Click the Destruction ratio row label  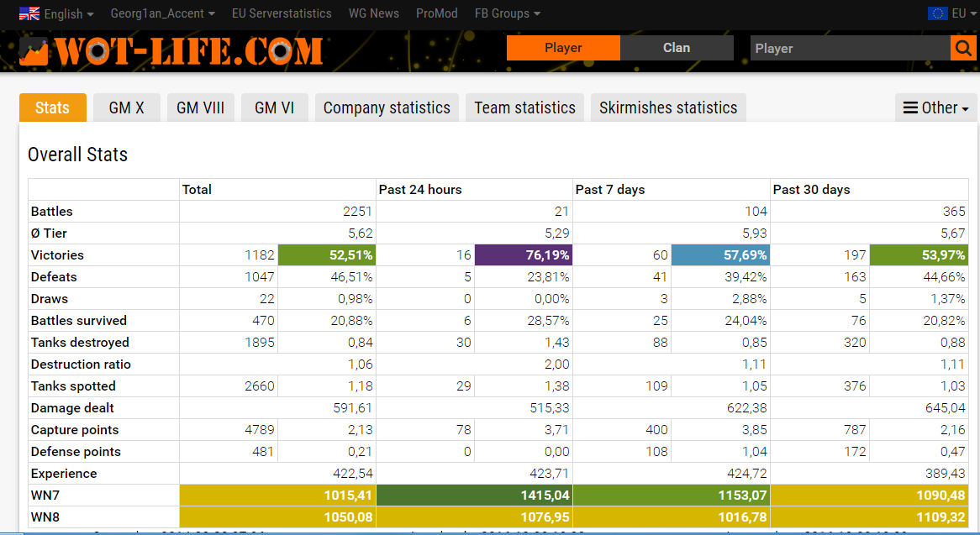pyautogui.click(x=81, y=365)
